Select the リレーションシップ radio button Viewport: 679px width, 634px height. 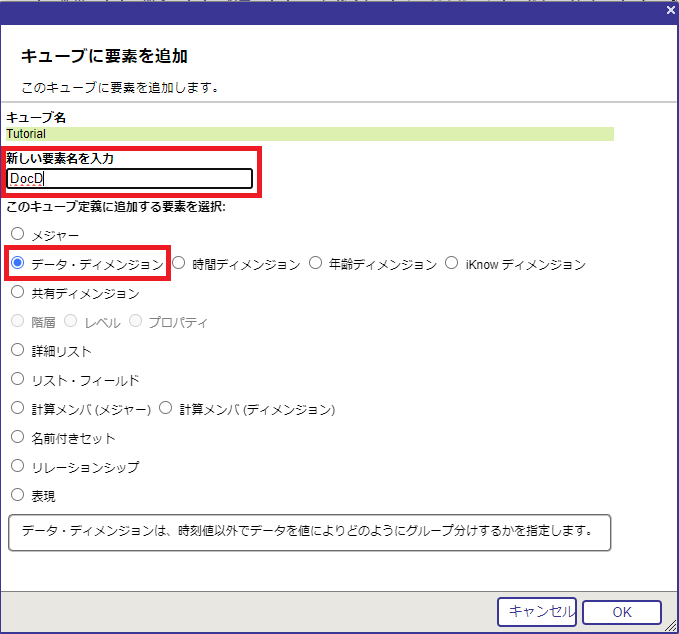click(17, 466)
